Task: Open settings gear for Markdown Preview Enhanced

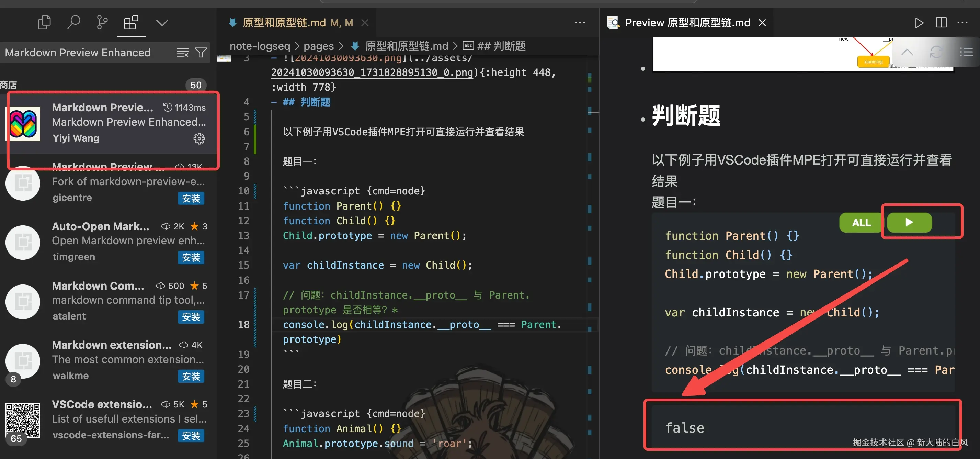Action: (200, 138)
